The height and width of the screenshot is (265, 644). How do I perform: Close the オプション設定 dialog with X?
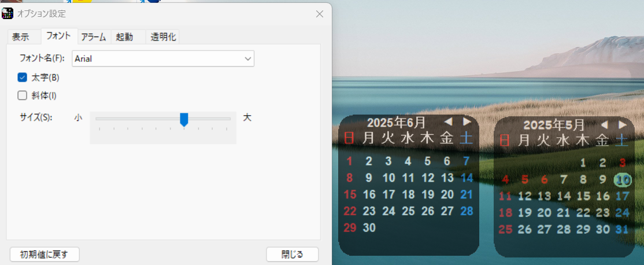point(320,14)
